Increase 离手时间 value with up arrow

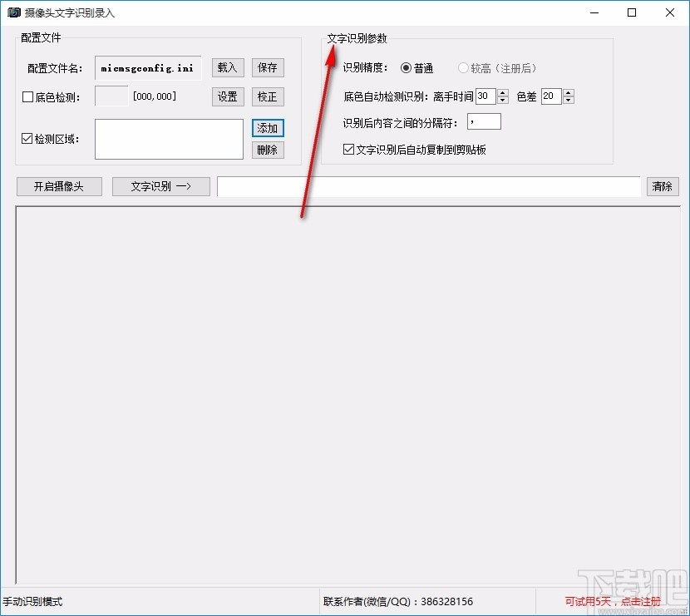502,92
